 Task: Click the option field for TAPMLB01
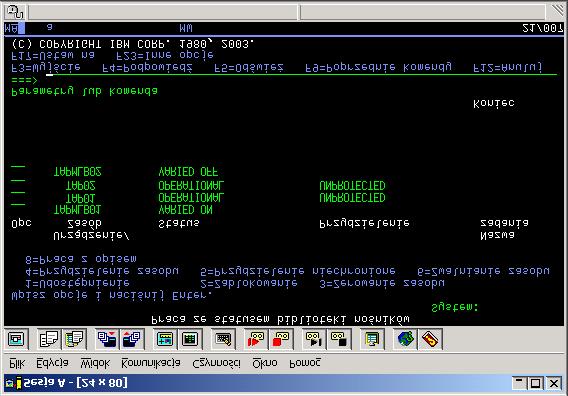[18, 205]
